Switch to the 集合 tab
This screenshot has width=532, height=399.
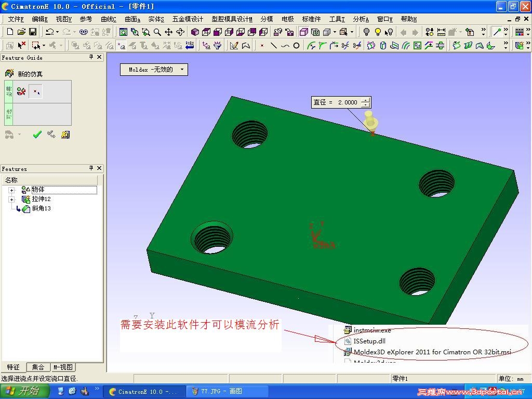click(38, 367)
